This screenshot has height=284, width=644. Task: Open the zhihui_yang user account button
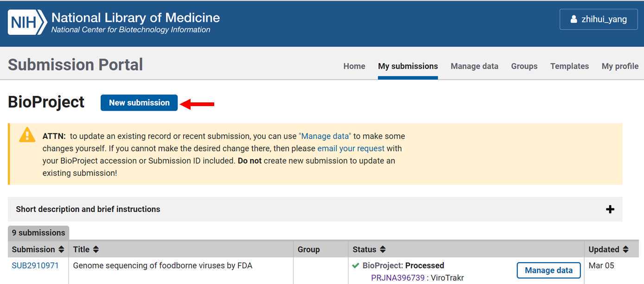pos(599,19)
